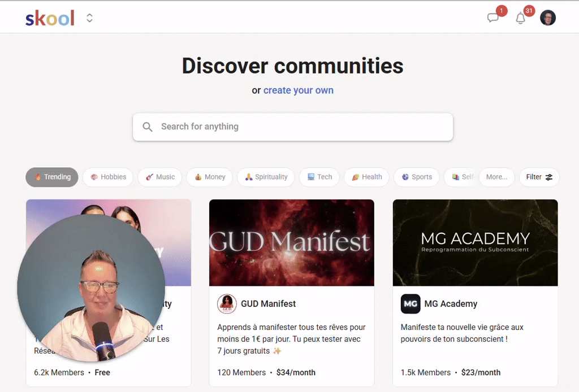Open the GUD Manifest community title
The width and height of the screenshot is (579, 392).
pyautogui.click(x=269, y=304)
